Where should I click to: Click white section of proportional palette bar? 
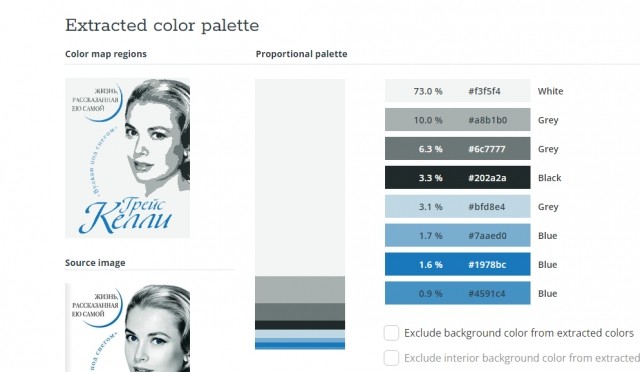pos(300,178)
